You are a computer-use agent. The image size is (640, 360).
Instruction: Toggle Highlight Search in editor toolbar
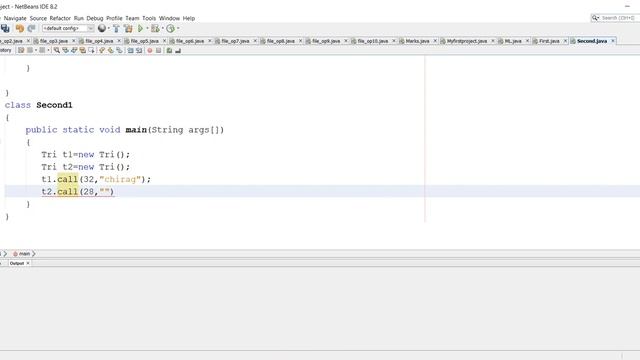tap(83, 50)
